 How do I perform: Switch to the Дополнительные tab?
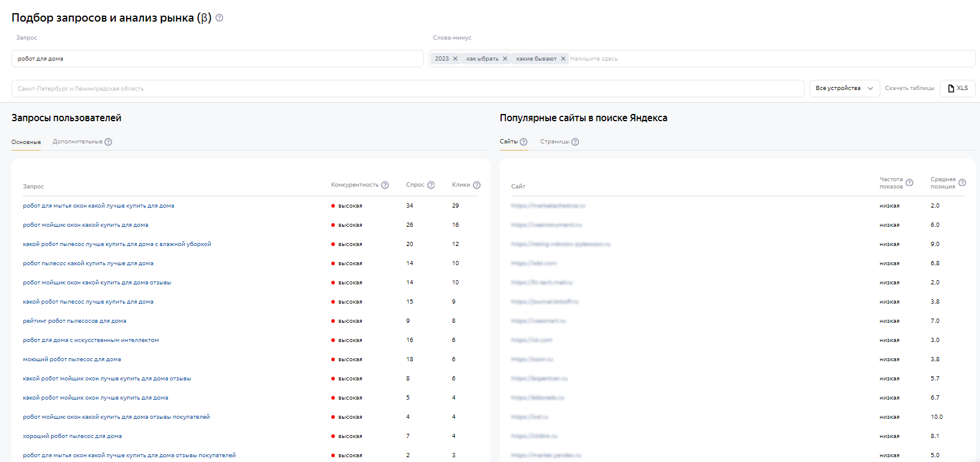click(x=77, y=142)
